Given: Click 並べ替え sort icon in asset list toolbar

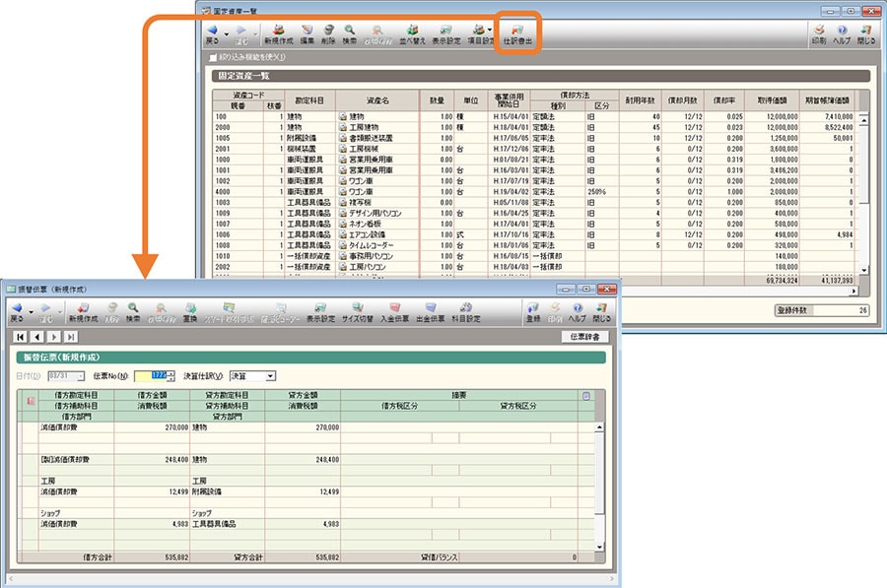Looking at the screenshot, I should pos(412,33).
